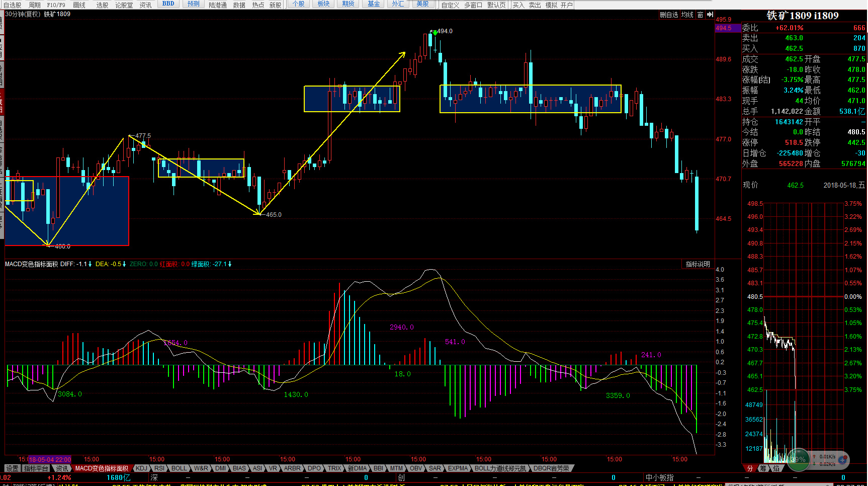
Task: Click the 个股 toolbar button
Action: tap(299, 4)
